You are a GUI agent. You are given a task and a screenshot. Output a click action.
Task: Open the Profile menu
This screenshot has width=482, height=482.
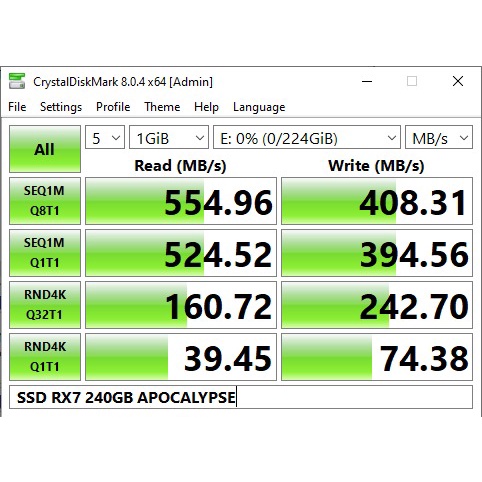113,107
